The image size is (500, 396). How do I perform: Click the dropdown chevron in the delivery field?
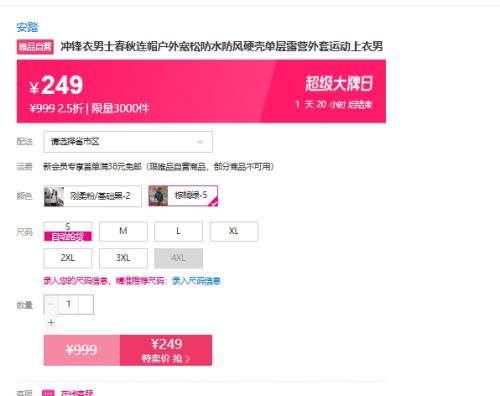[x=200, y=142]
